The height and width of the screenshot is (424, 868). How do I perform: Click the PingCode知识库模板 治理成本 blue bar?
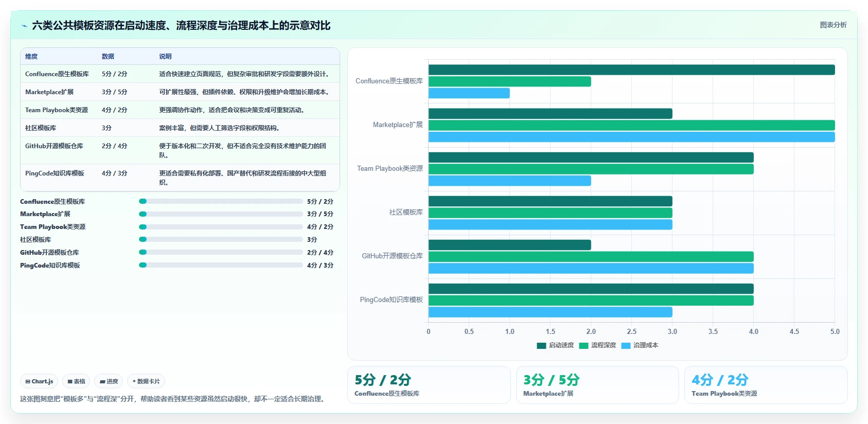click(551, 312)
